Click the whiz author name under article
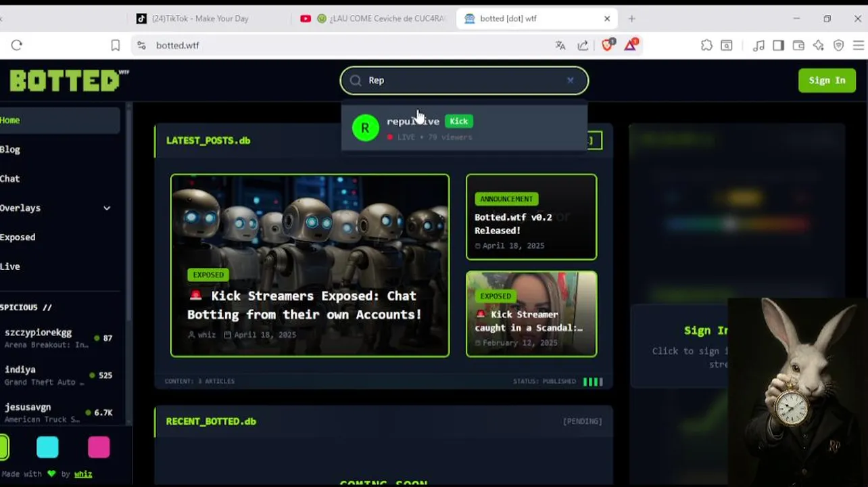Image resolution: width=868 pixels, height=487 pixels. click(x=207, y=335)
